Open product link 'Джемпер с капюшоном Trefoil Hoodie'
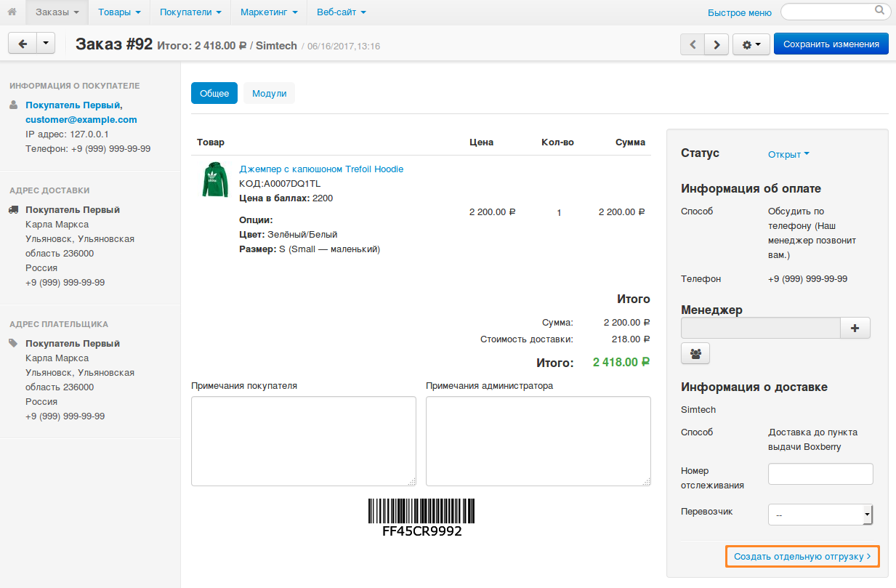The height and width of the screenshot is (588, 896). (321, 169)
